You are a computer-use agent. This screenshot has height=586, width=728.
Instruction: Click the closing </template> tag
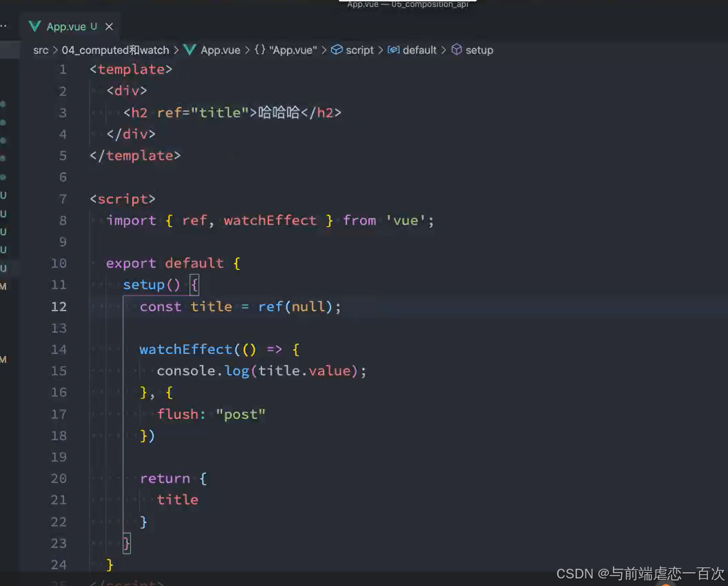135,156
